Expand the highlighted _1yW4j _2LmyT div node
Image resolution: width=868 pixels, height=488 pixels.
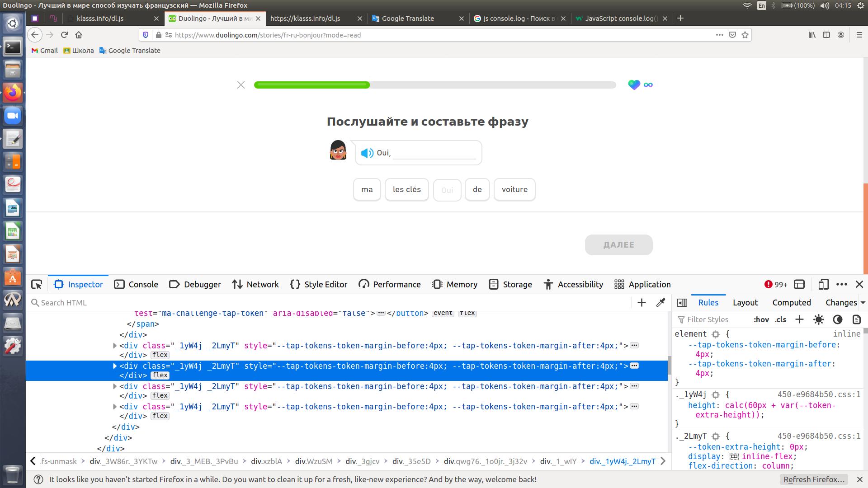point(115,366)
